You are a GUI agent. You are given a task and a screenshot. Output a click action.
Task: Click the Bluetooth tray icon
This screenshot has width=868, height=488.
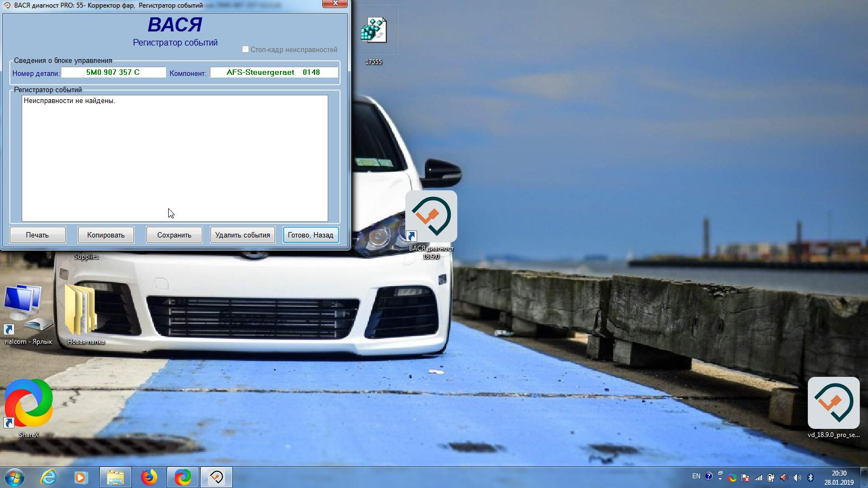click(x=810, y=478)
